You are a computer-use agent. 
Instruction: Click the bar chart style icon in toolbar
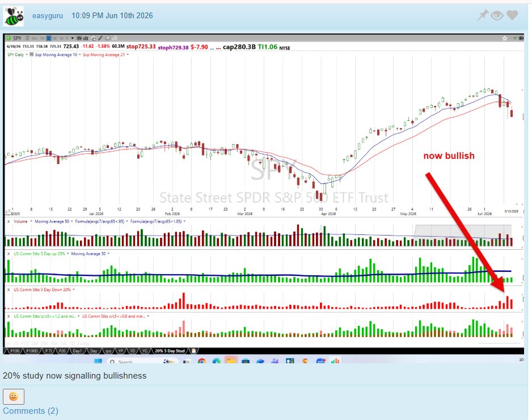[x=86, y=38]
